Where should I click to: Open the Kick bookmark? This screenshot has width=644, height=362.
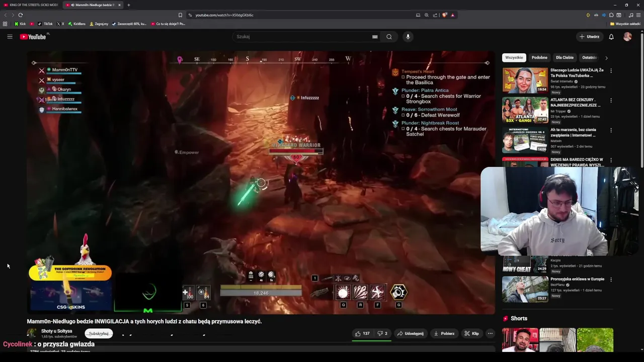click(x=20, y=24)
